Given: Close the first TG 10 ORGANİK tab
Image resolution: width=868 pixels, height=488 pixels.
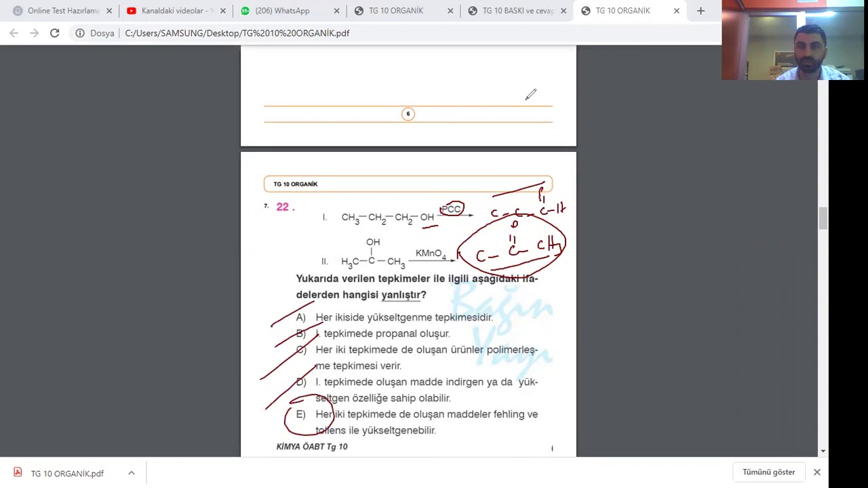Looking at the screenshot, I should (450, 11).
